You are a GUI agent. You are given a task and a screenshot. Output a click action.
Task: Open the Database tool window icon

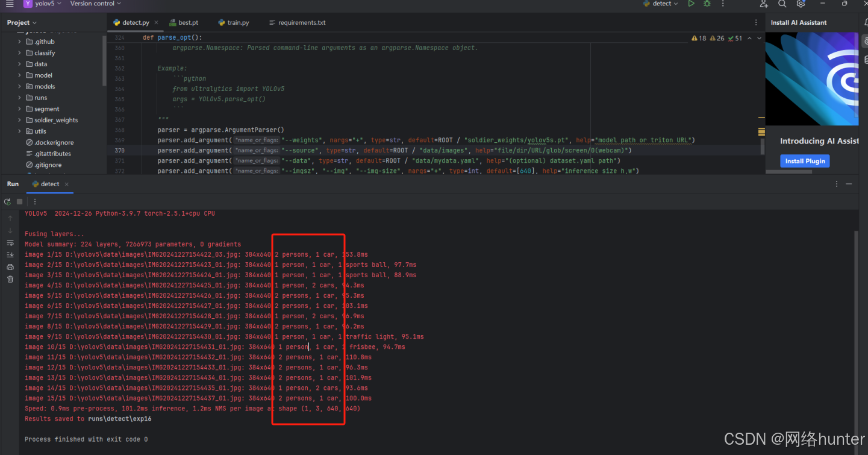click(x=865, y=60)
